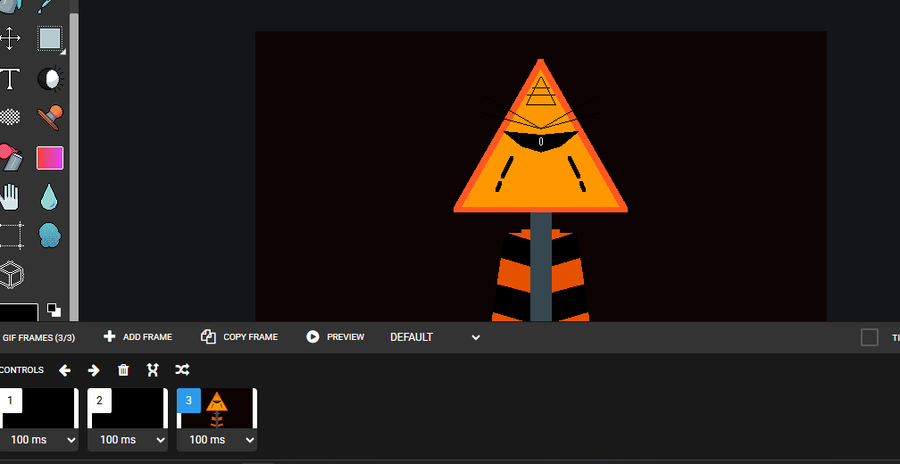The width and height of the screenshot is (900, 464).
Task: Click the merge frames icon
Action: [152, 370]
